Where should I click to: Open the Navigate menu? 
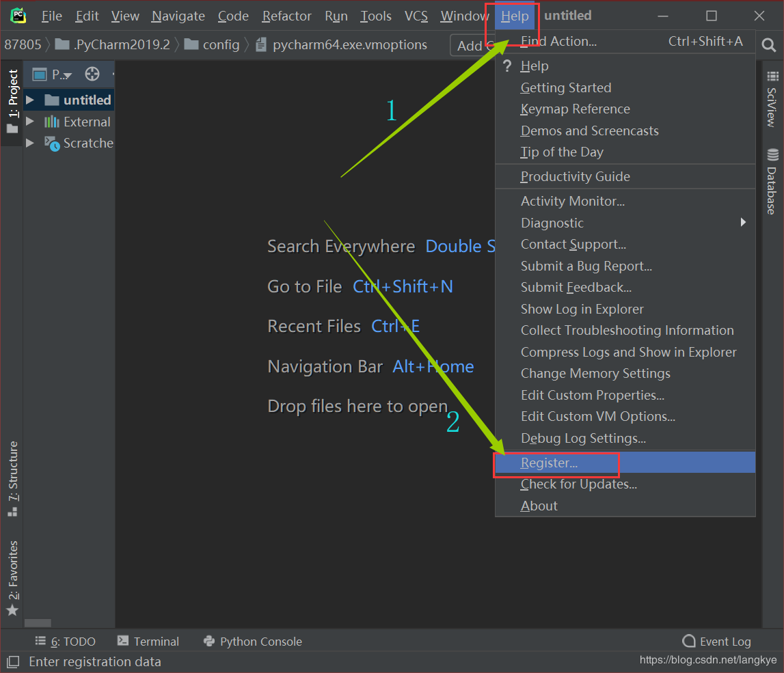pyautogui.click(x=178, y=16)
